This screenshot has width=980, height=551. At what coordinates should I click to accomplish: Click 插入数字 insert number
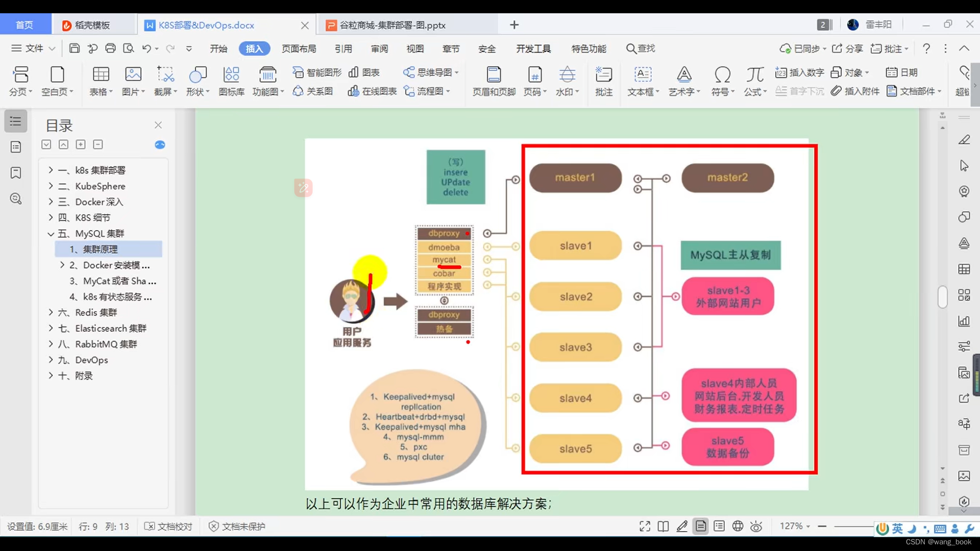800,72
